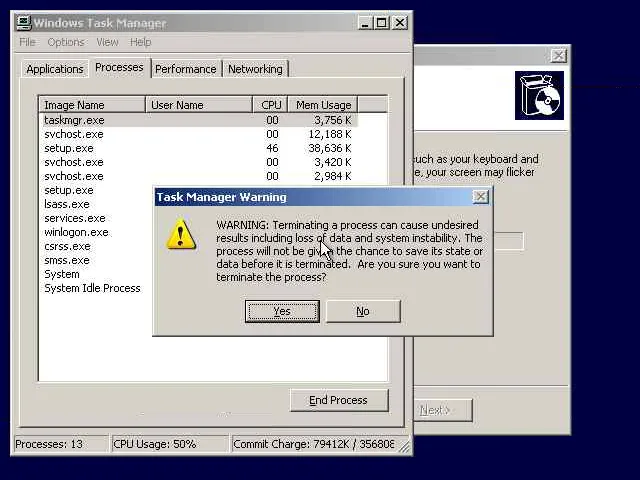Open the Performance tab
The width and height of the screenshot is (640, 480).
point(186,69)
